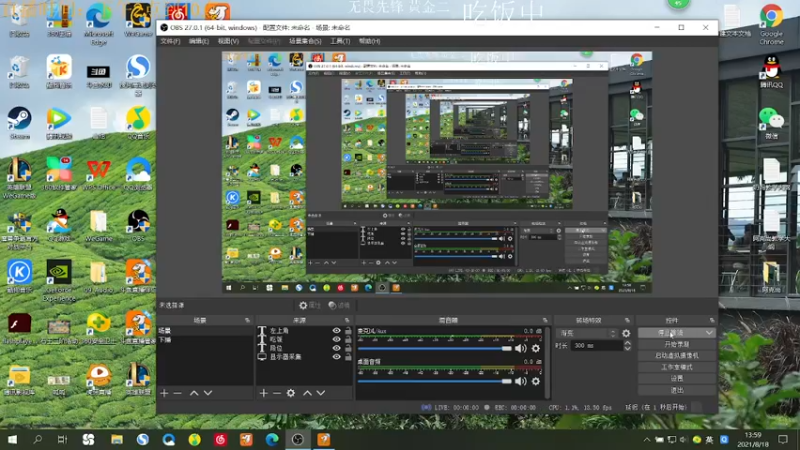Enable 工作室模式 button
The height and width of the screenshot is (450, 800).
[677, 367]
